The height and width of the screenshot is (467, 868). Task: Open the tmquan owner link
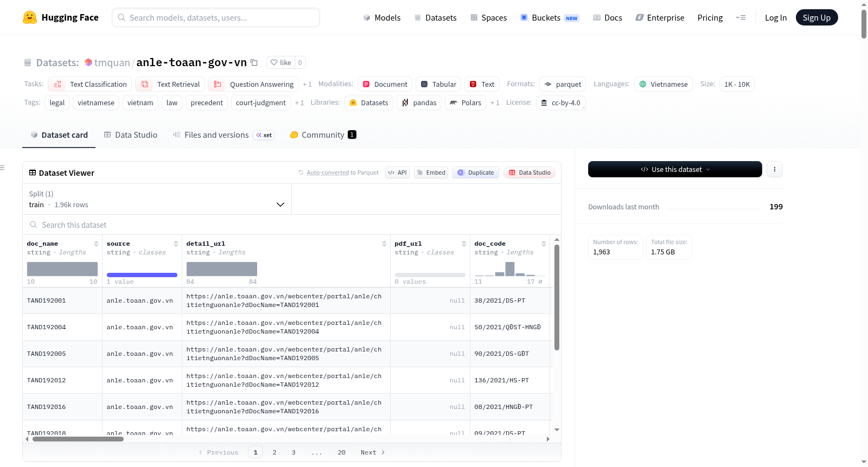pyautogui.click(x=112, y=62)
